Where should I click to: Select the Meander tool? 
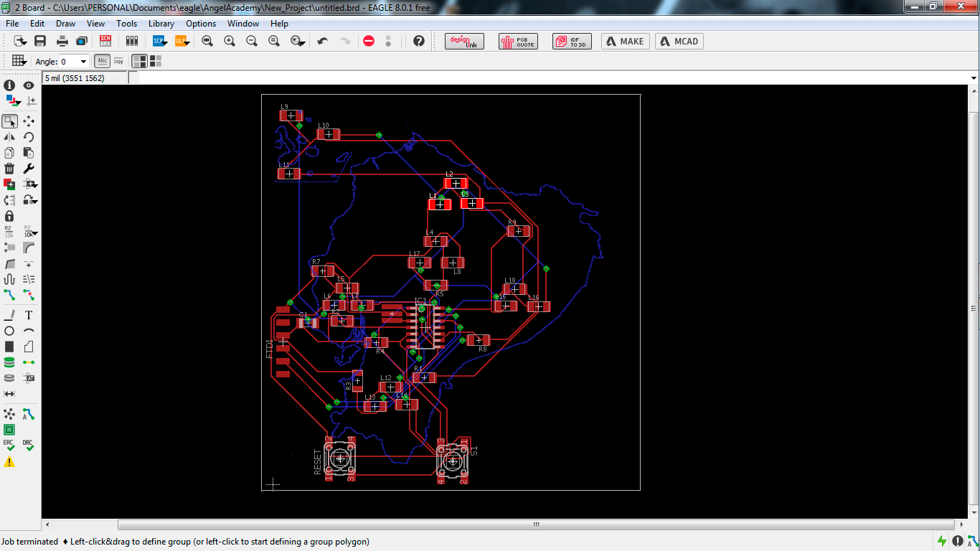click(9, 279)
